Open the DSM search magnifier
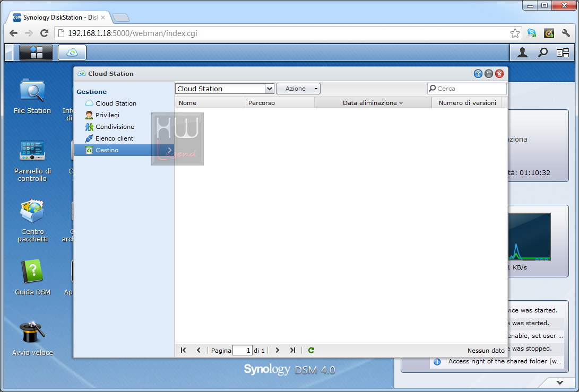579x392 pixels. (x=542, y=53)
